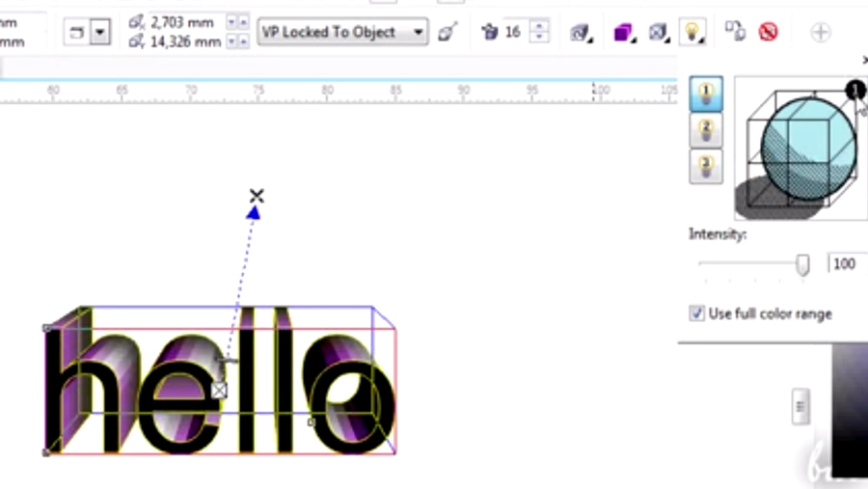Image resolution: width=868 pixels, height=489 pixels.
Task: Click the black light 1 marker on the preview
Action: (x=855, y=91)
